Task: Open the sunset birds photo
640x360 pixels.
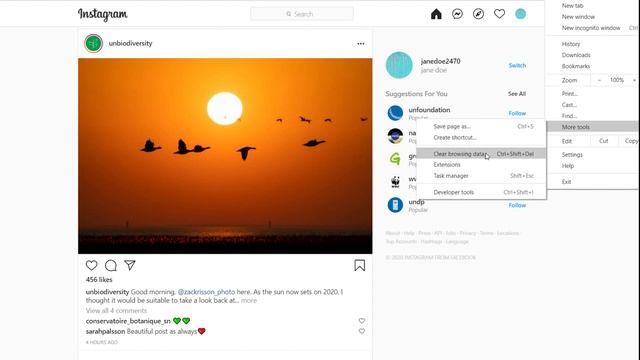Action: (x=225, y=156)
